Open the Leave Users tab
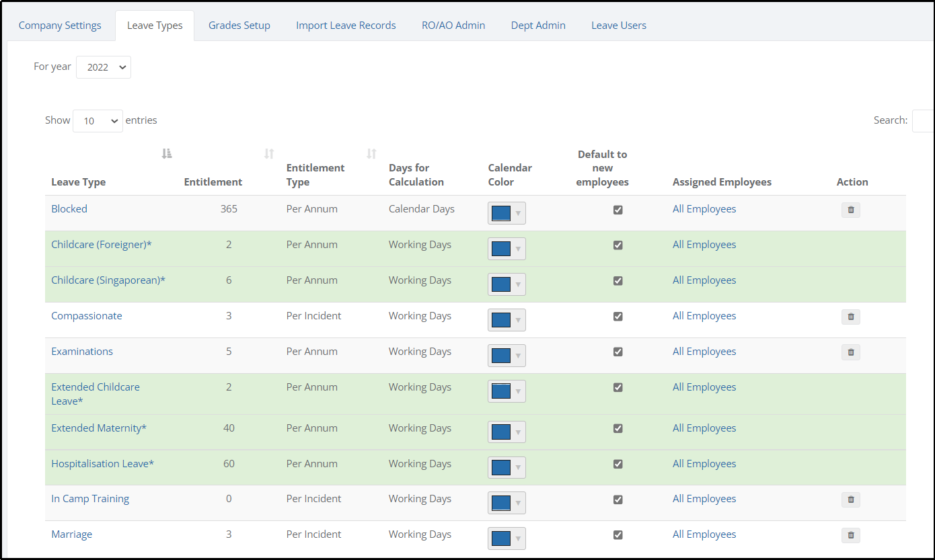This screenshot has width=935, height=560. 619,26
